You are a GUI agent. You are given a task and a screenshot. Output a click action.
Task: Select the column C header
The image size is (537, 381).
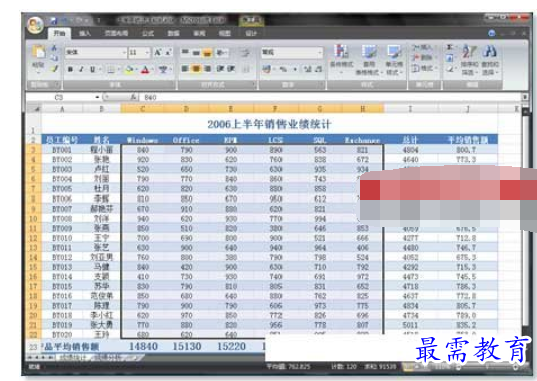pyautogui.click(x=143, y=109)
